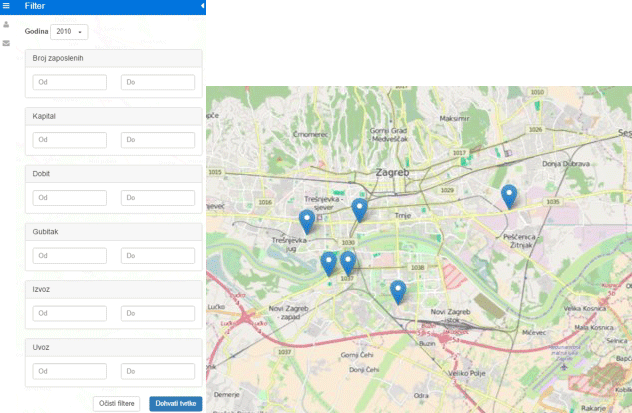Click the Donja Dubrava map label
Image resolution: width=632 pixels, height=413 pixels.
tap(565, 164)
